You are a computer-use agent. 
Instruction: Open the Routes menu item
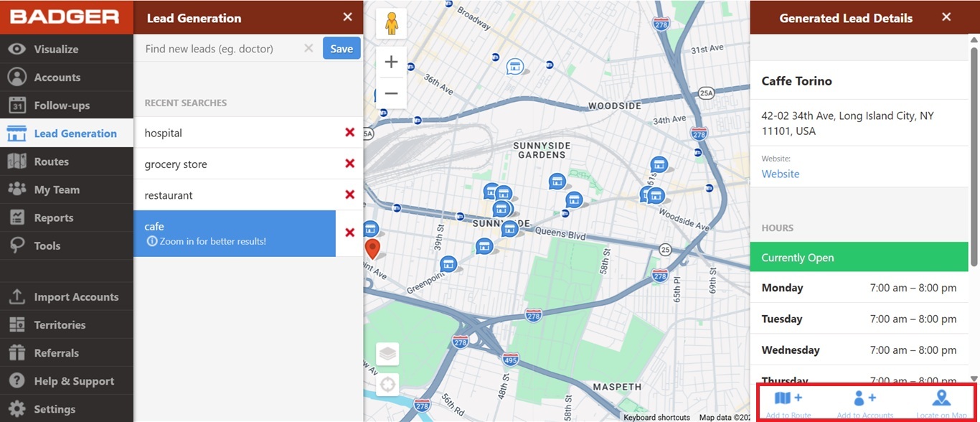coord(52,161)
